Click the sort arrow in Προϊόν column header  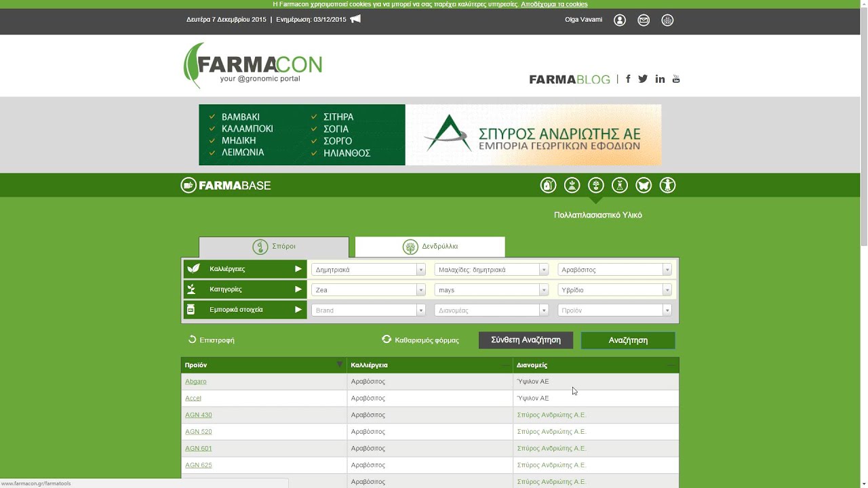[x=340, y=365]
